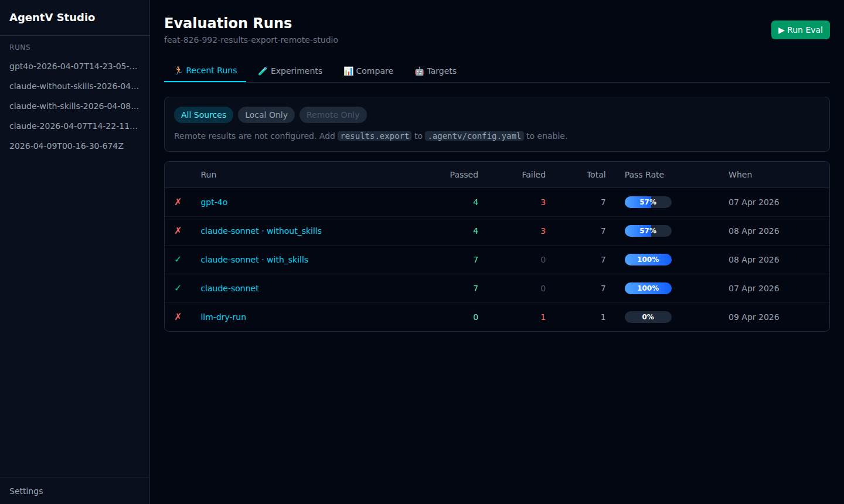The image size is (844, 504).
Task: Open the Compare tab
Action: point(368,71)
